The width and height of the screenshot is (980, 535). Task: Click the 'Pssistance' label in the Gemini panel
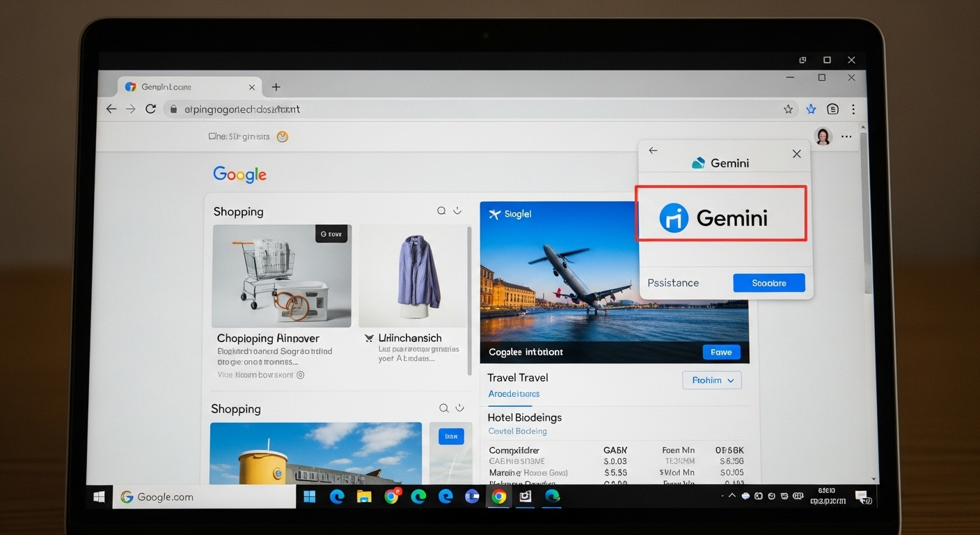tap(673, 283)
